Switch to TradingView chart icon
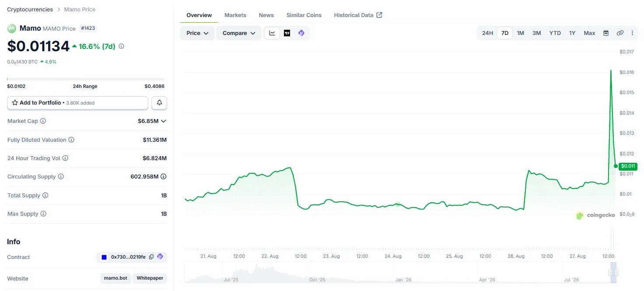Image resolution: width=644 pixels, height=291 pixels. pyautogui.click(x=287, y=33)
